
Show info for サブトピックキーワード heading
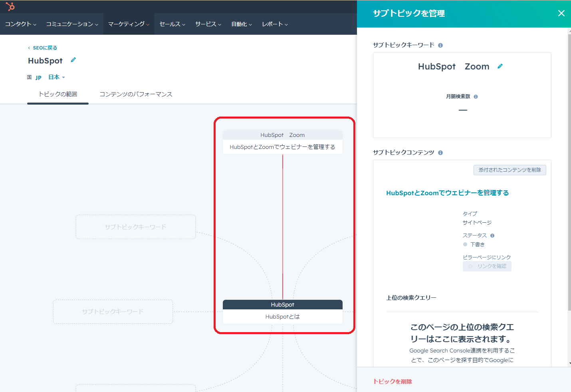tap(440, 46)
